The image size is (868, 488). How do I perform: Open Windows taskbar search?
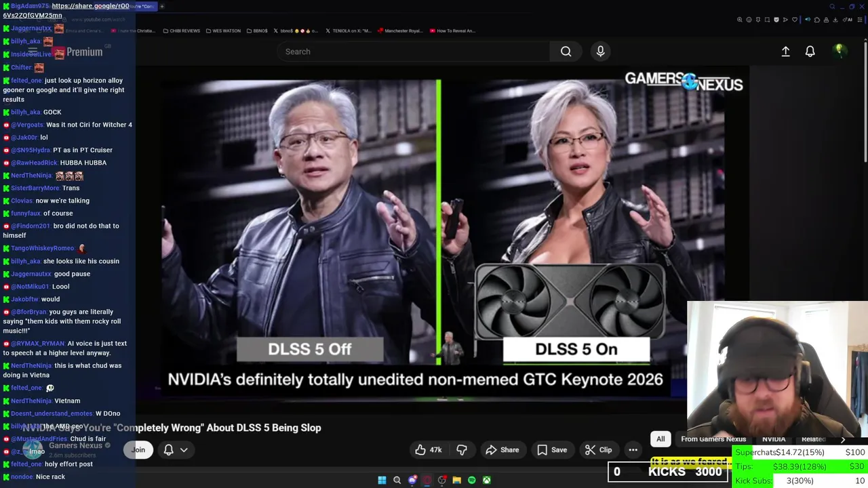click(x=397, y=481)
